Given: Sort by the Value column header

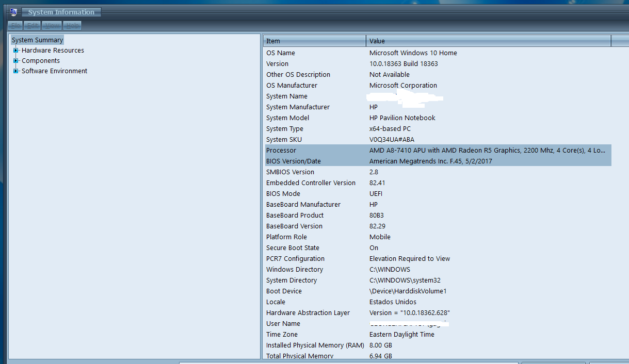Looking at the screenshot, I should coord(489,41).
